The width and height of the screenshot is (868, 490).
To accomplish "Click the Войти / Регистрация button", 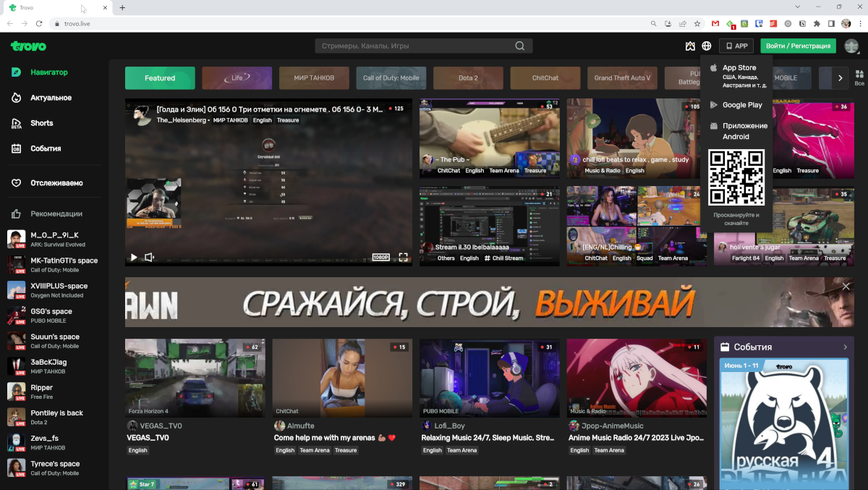I will pos(798,46).
